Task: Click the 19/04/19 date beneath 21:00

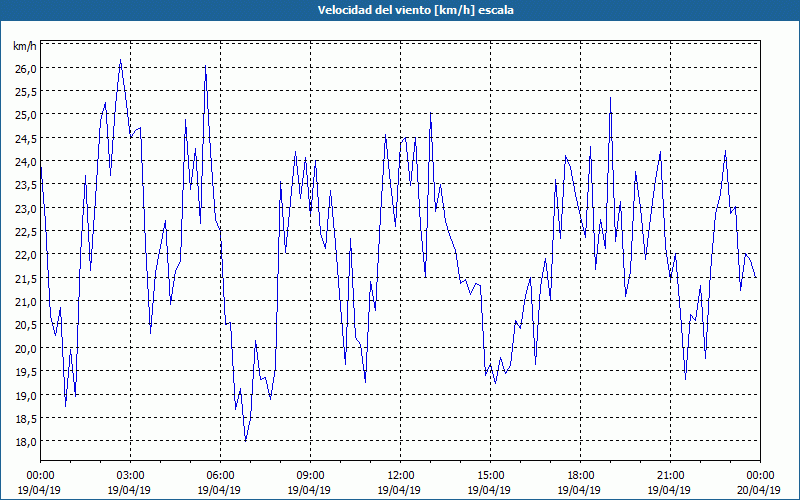Action: pyautogui.click(x=669, y=490)
